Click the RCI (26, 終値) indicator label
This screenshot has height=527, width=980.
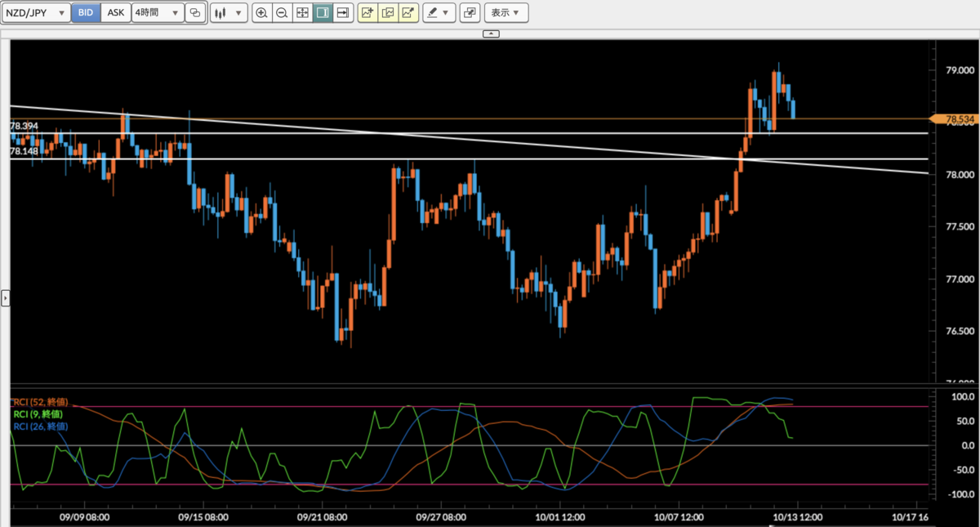pyautogui.click(x=40, y=427)
